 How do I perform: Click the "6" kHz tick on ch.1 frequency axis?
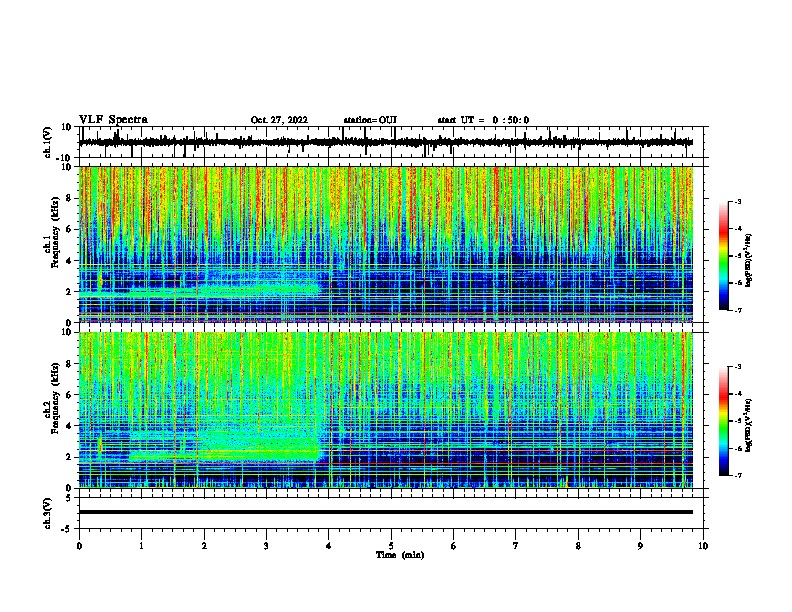coord(69,230)
